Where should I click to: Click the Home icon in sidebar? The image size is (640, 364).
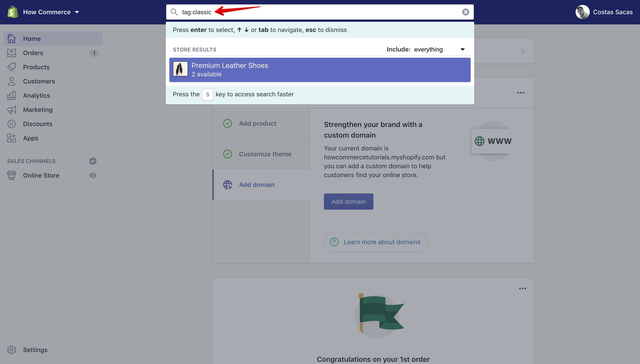tap(12, 38)
